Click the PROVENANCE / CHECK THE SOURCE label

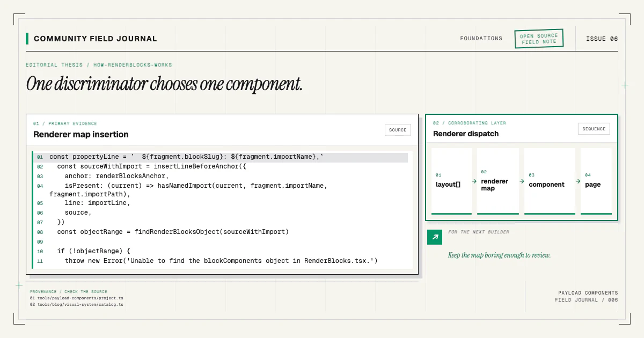(69, 291)
